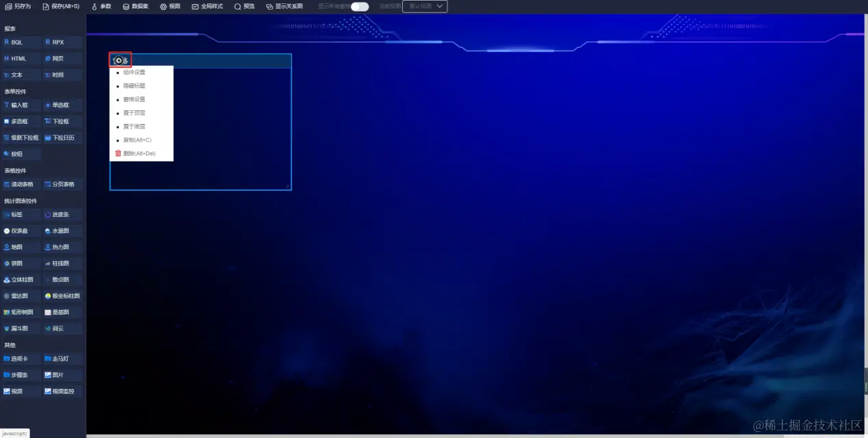The height and width of the screenshot is (438, 868).
Task: Add an RPX report component
Action: point(62,42)
